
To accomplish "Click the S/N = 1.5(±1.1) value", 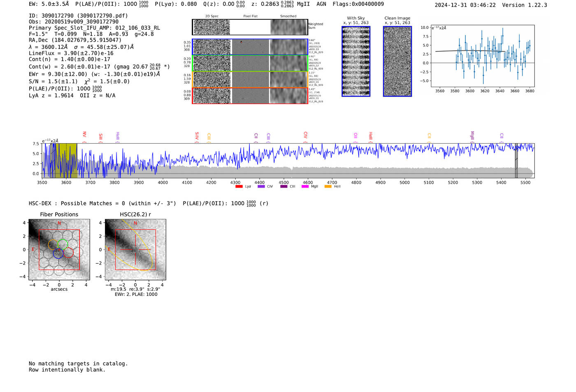I will click(x=53, y=81).
